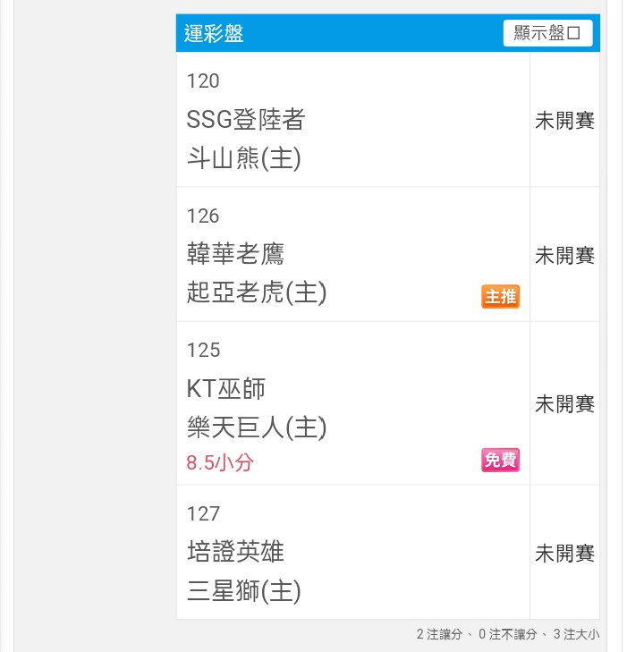Click the orange 主推 badge

[x=500, y=296]
